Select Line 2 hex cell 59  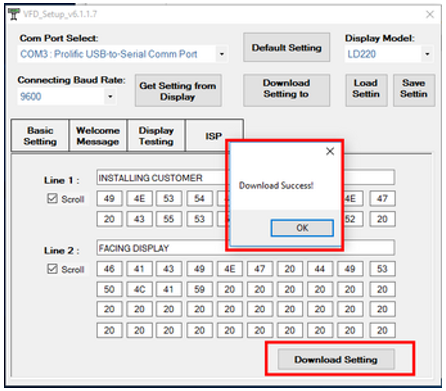[x=199, y=289]
